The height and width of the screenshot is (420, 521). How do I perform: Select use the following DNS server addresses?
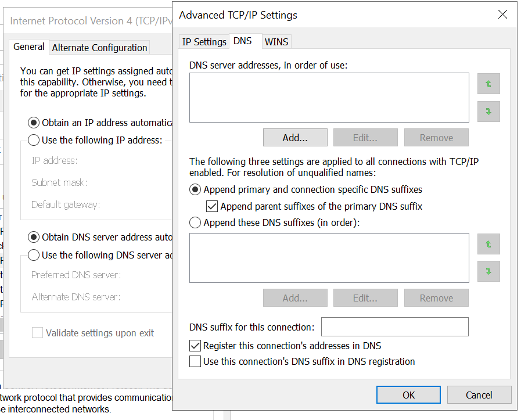tap(34, 255)
